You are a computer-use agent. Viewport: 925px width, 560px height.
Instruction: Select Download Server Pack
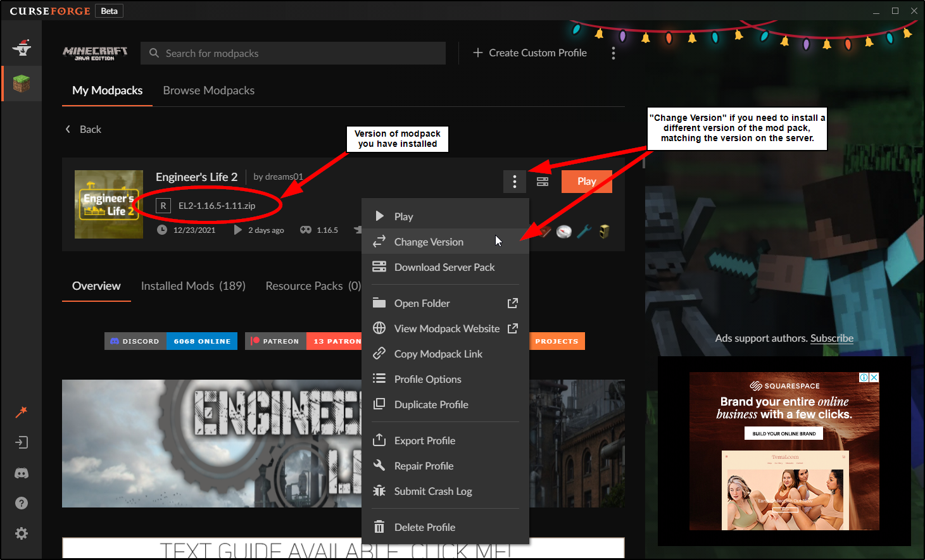pos(445,267)
